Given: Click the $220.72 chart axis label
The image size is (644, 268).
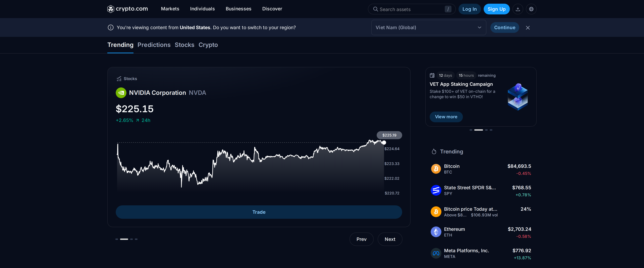Looking at the screenshot, I should pyautogui.click(x=392, y=193).
